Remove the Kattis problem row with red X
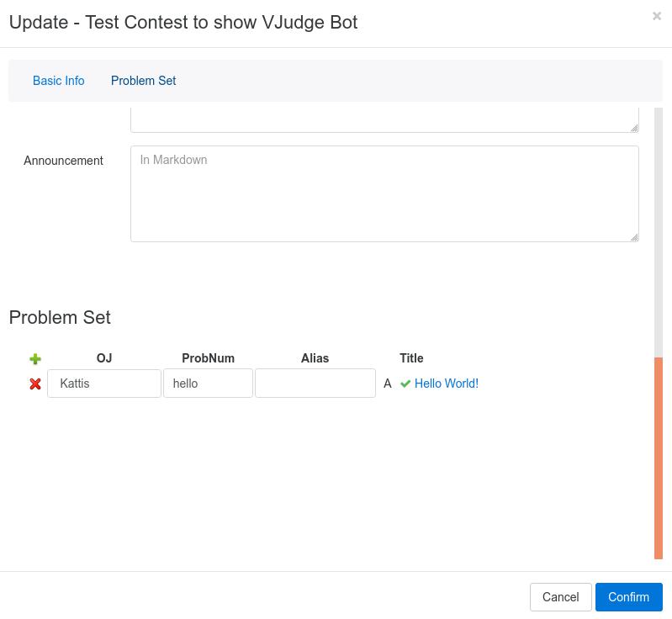The height and width of the screenshot is (619, 672). 35,384
